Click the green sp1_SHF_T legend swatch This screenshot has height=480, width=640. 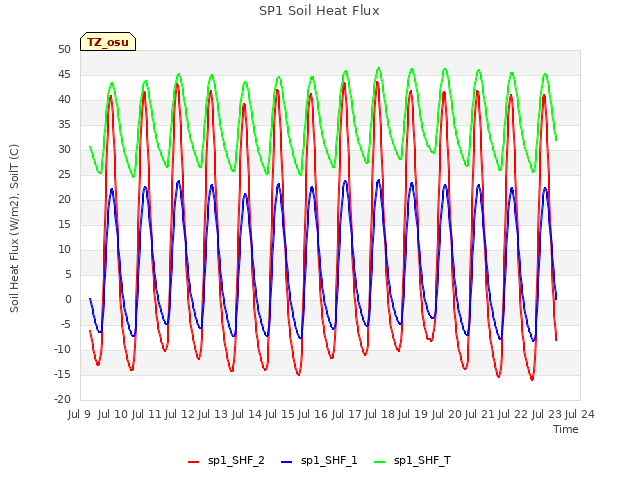click(380, 462)
